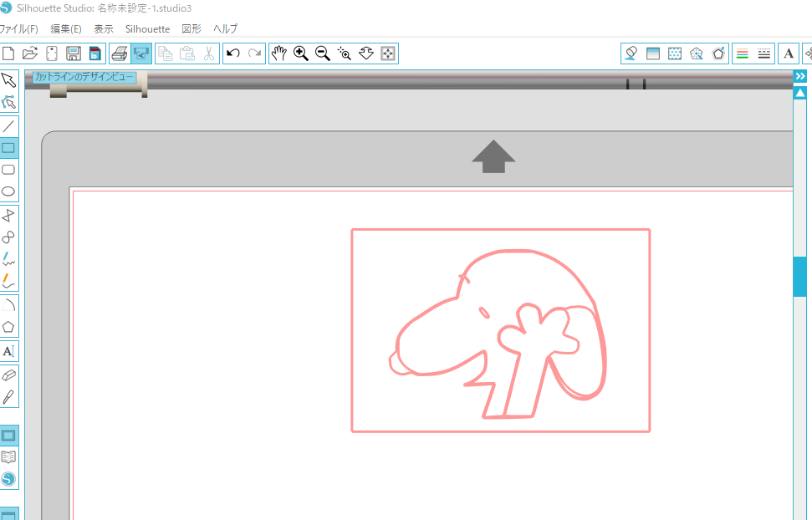The height and width of the screenshot is (520, 812).
Task: Open the 表示 menu
Action: [104, 29]
